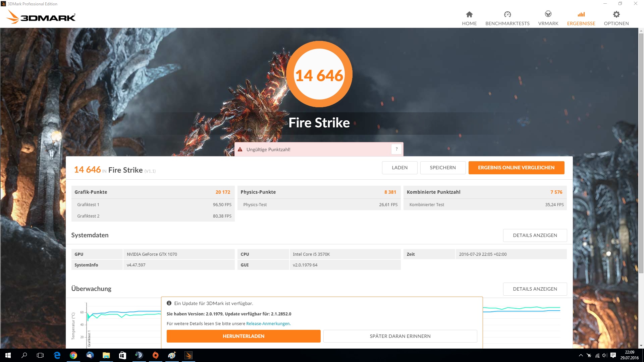
Task: Open Optionen via the gear icon
Action: coord(616,14)
